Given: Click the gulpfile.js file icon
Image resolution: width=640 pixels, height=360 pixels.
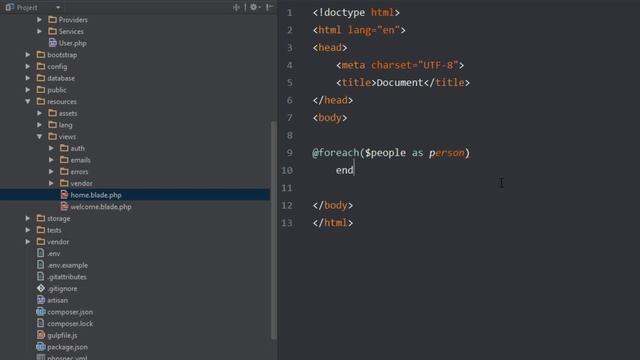Looking at the screenshot, I should pyautogui.click(x=41, y=335).
